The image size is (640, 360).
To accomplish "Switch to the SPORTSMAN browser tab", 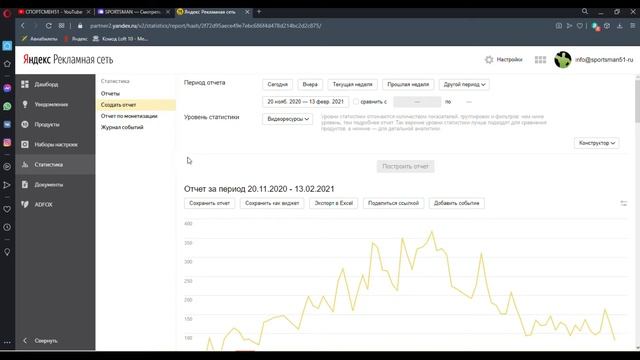I will click(131, 12).
